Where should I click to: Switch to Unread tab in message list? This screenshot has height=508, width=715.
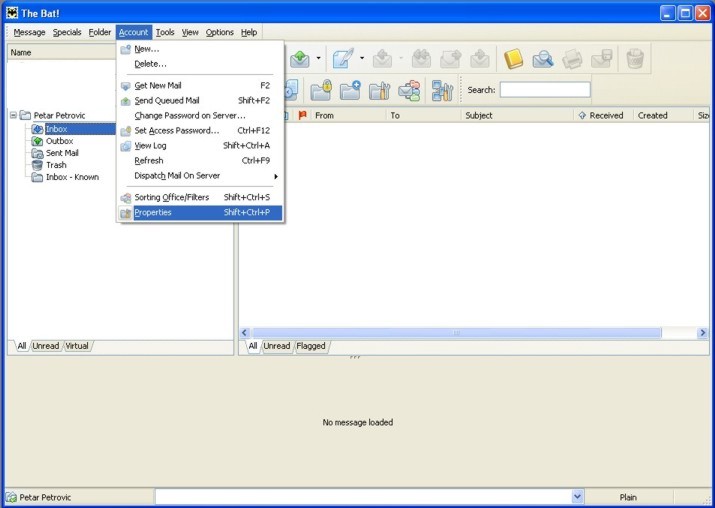(x=277, y=346)
